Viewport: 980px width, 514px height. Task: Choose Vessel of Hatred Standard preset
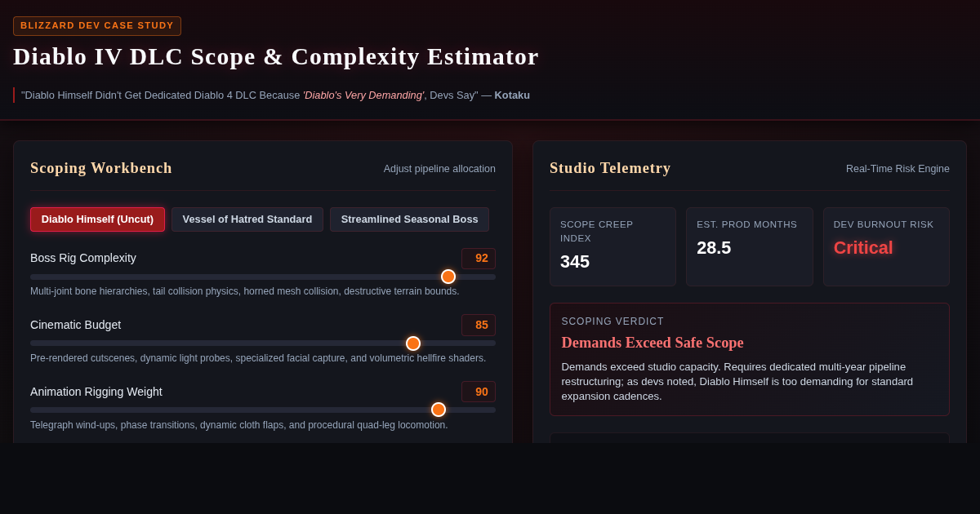click(x=247, y=219)
